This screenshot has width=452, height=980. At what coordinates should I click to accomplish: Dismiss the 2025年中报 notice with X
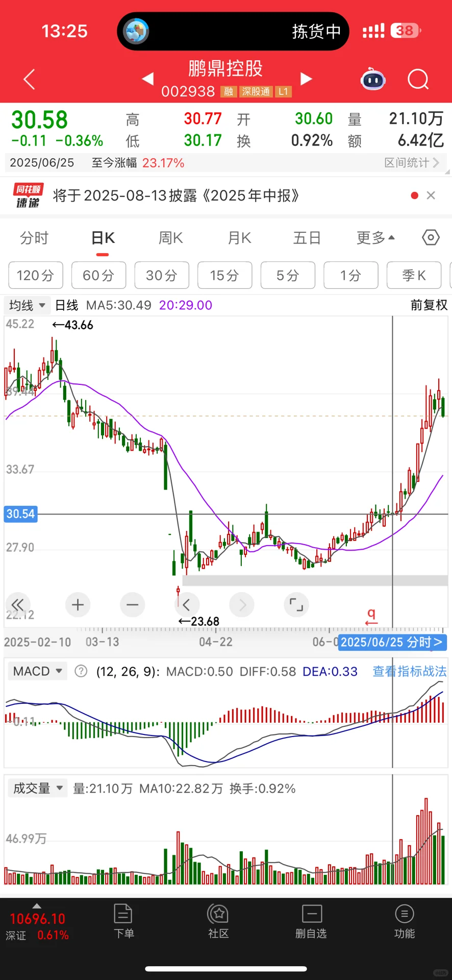(x=431, y=195)
